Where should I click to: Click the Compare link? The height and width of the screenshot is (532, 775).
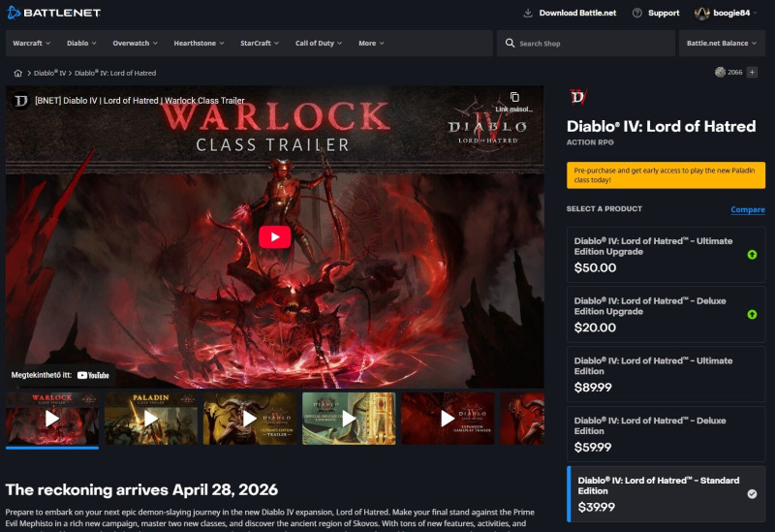tap(748, 209)
